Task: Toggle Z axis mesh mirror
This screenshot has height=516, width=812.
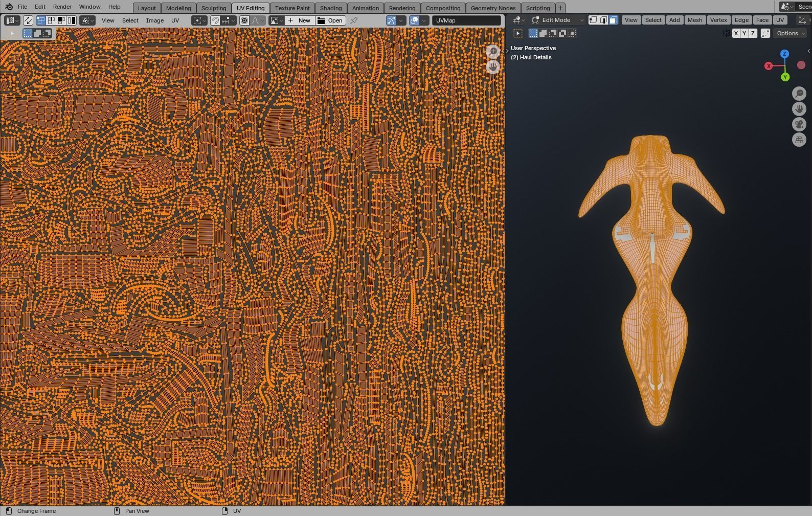Action: (753, 33)
